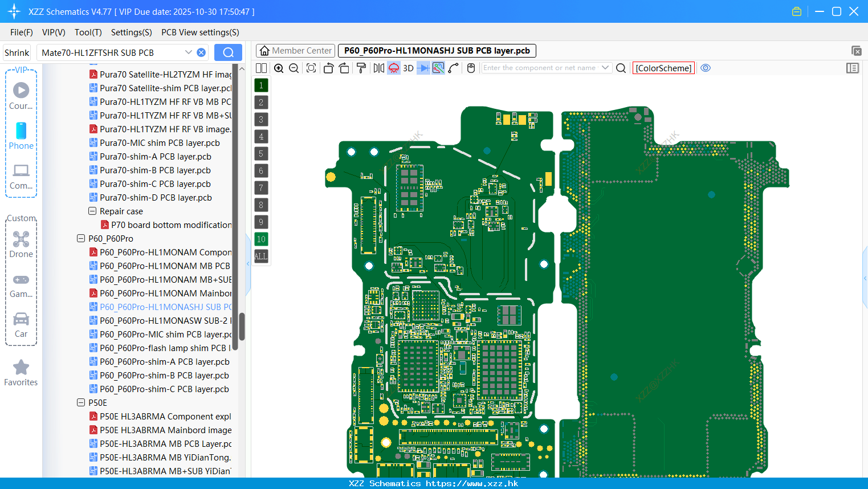Screen dimensions: 868x489
Task: Toggle the net routing display icon
Action: pyautogui.click(x=438, y=68)
